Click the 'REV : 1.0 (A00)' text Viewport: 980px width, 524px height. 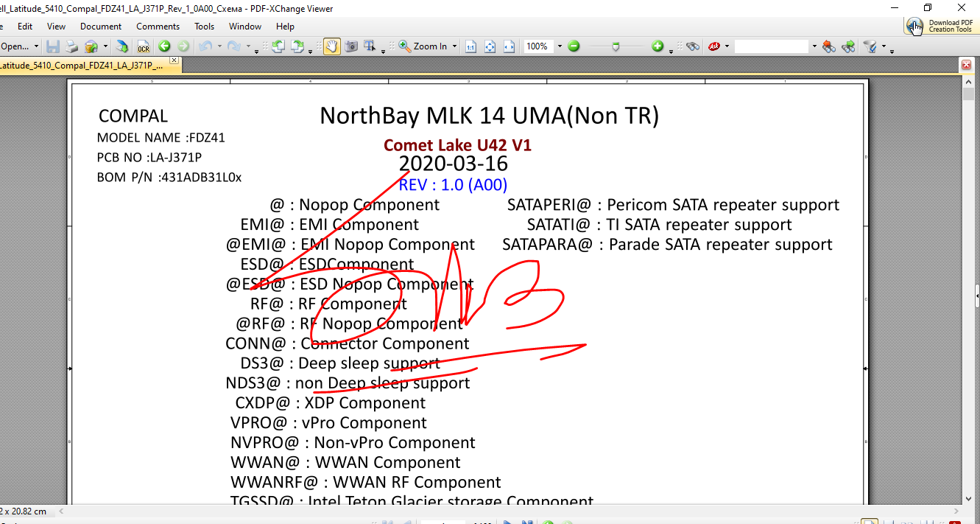[453, 184]
